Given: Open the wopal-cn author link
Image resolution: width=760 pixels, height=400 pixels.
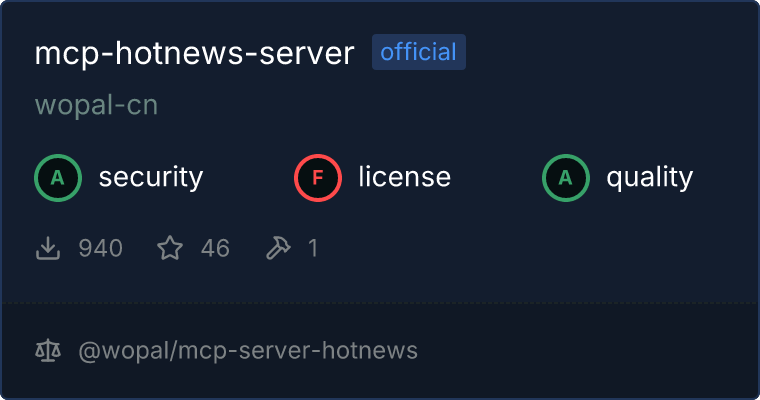Looking at the screenshot, I should (96, 105).
